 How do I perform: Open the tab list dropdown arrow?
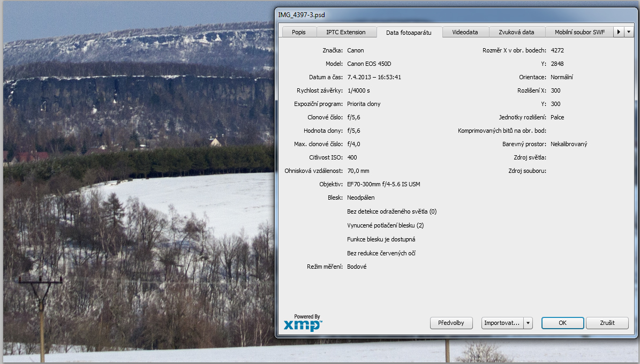coord(629,32)
